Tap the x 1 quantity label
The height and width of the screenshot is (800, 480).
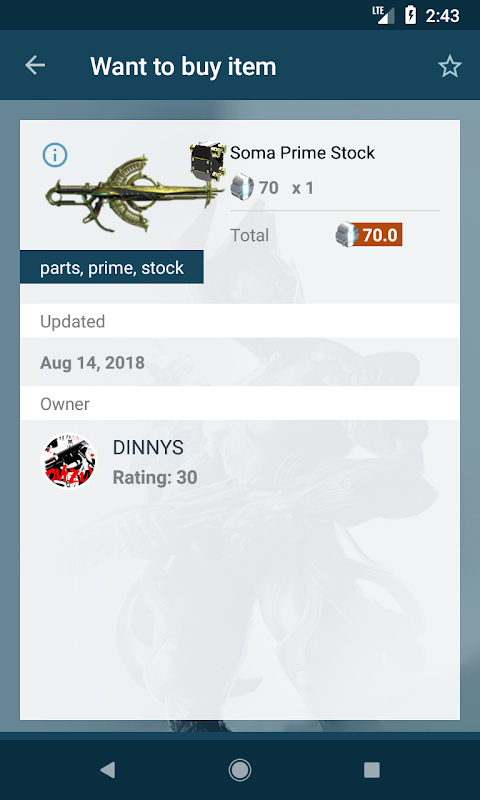[x=303, y=188]
